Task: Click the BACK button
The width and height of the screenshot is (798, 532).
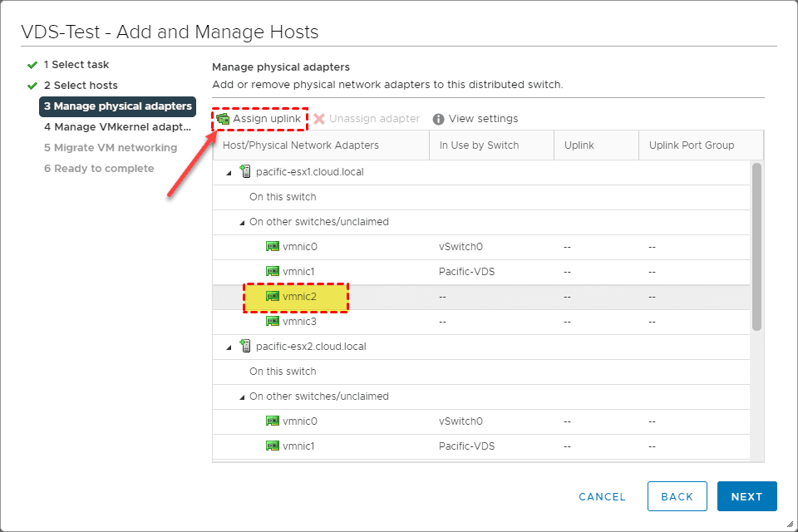Action: [x=677, y=496]
